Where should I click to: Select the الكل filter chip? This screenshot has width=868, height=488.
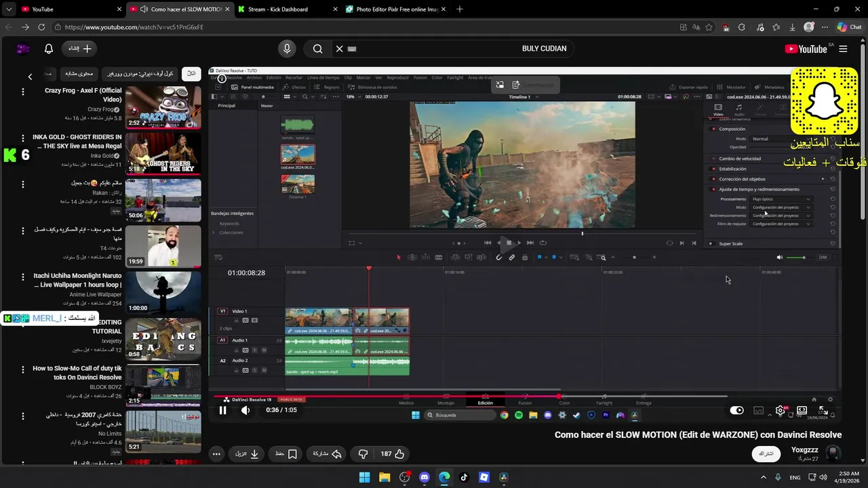tap(191, 73)
